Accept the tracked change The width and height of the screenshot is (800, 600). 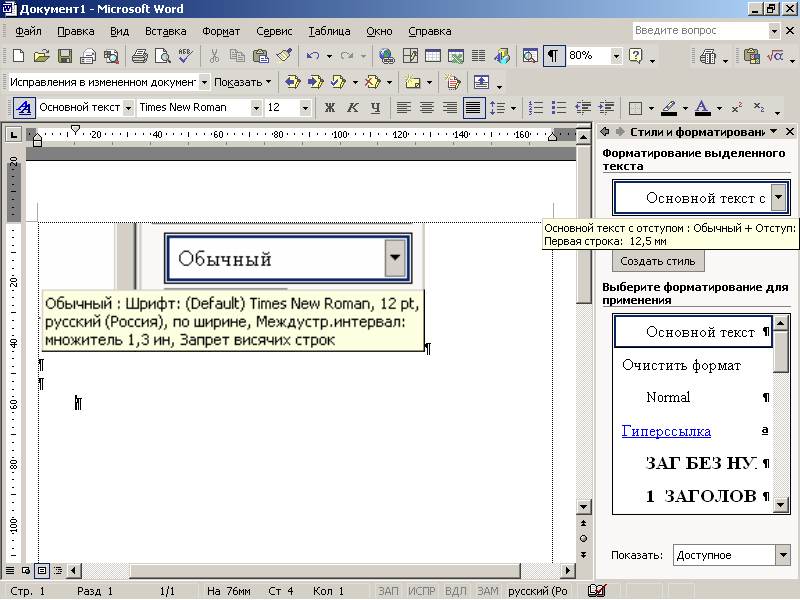pos(338,82)
